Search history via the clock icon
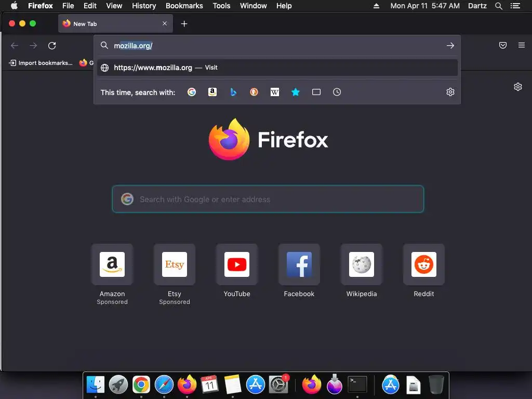The width and height of the screenshot is (532, 399). point(337,92)
